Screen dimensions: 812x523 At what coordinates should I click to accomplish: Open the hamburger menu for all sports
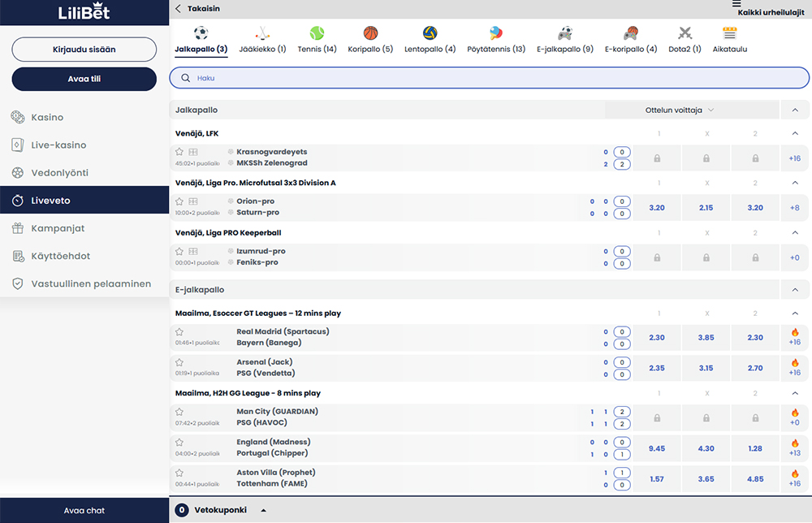tap(736, 3)
